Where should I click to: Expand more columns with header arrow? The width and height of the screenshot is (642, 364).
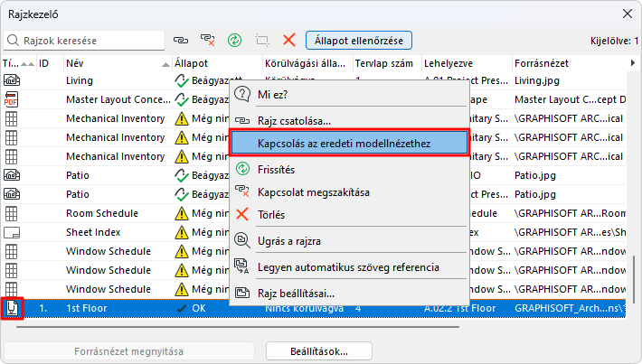tap(633, 63)
